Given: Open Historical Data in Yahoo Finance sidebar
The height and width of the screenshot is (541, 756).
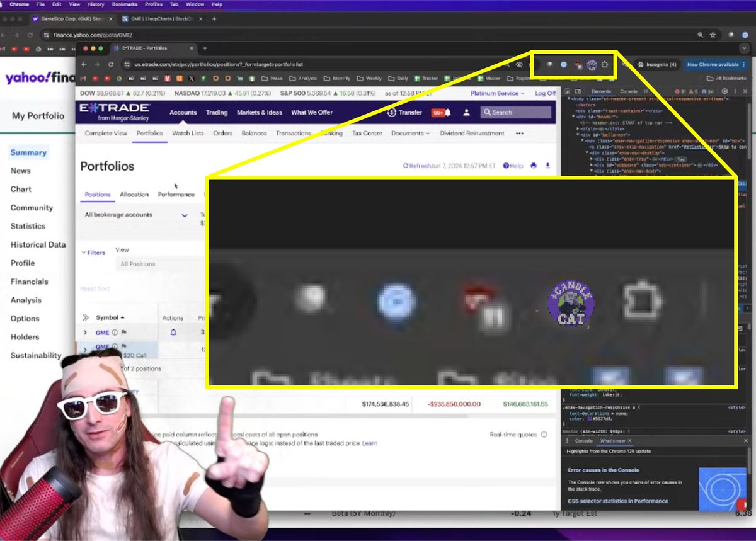Looking at the screenshot, I should click(38, 244).
